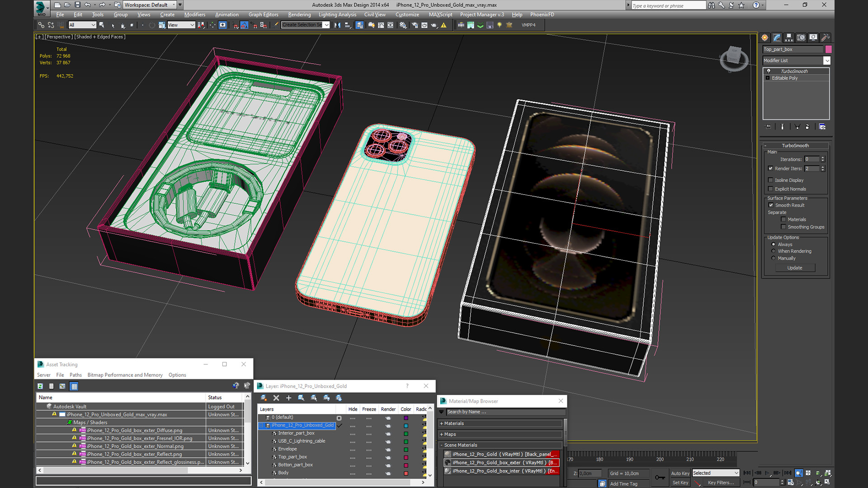
Task: Click the TurboSmooth Update button
Action: (795, 267)
